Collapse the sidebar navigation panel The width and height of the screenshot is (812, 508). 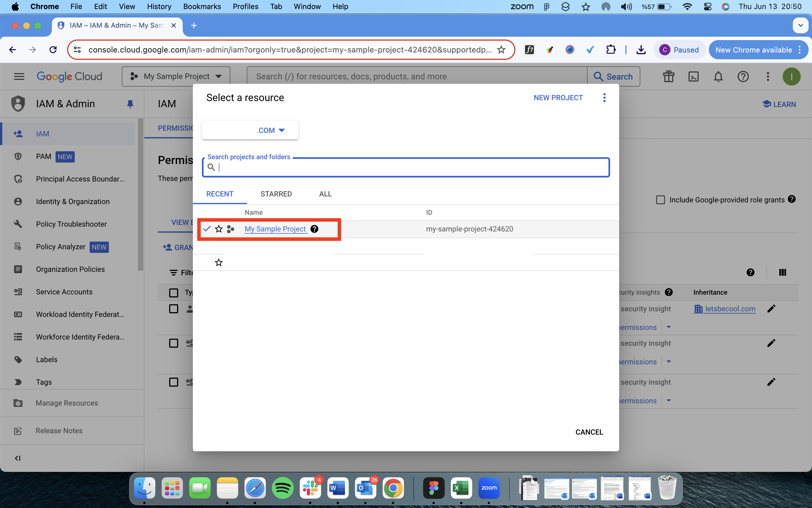coord(17,458)
